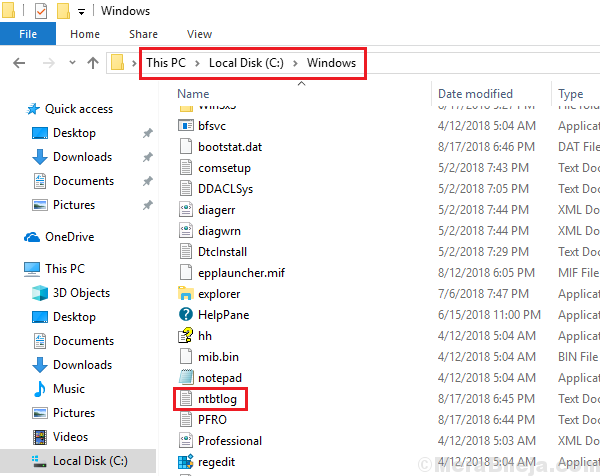Click the address bar folder icon

(117, 62)
